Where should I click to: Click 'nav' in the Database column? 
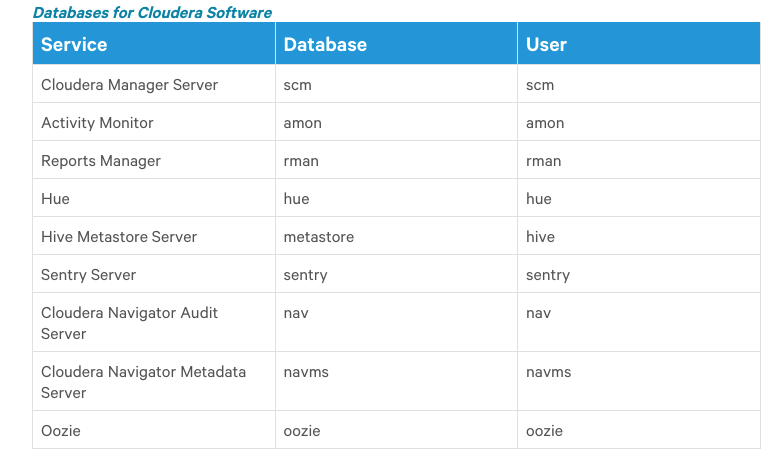pos(296,313)
